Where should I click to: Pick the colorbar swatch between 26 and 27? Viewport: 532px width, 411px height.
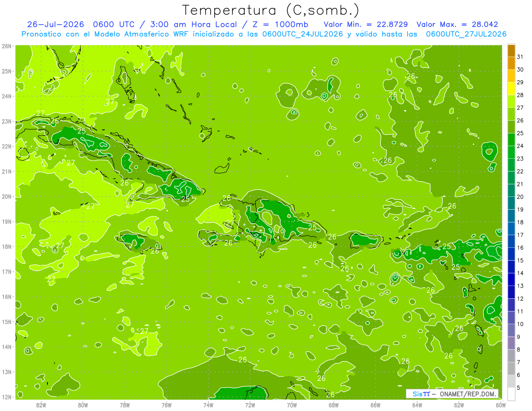point(511,114)
